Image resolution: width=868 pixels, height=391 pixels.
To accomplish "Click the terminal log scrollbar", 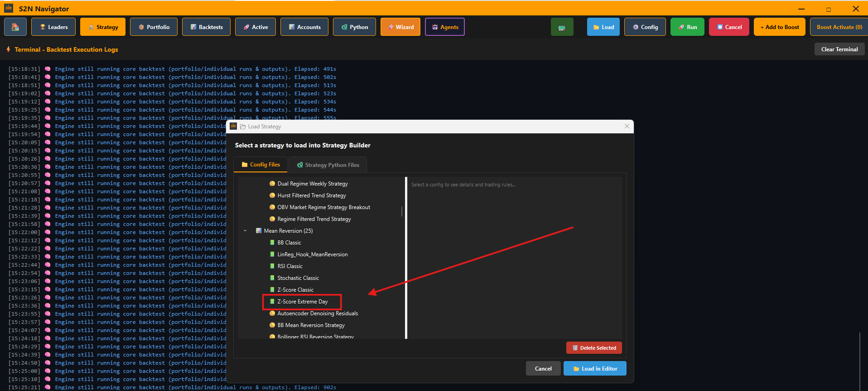I will point(860,362).
